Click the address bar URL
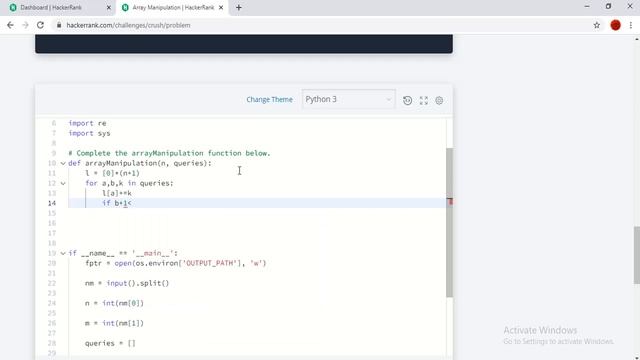 [128, 25]
